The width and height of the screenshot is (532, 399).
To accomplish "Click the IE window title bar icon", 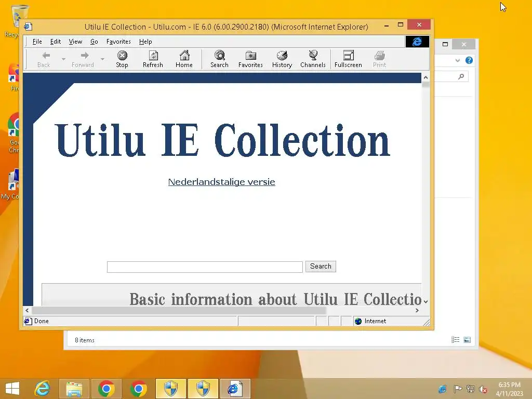I will (28, 26).
